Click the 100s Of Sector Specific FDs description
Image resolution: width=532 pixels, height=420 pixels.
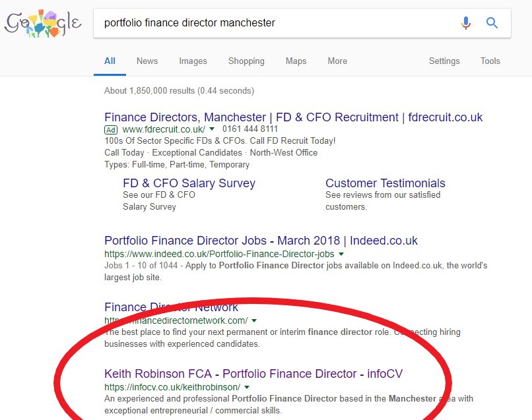coord(220,140)
